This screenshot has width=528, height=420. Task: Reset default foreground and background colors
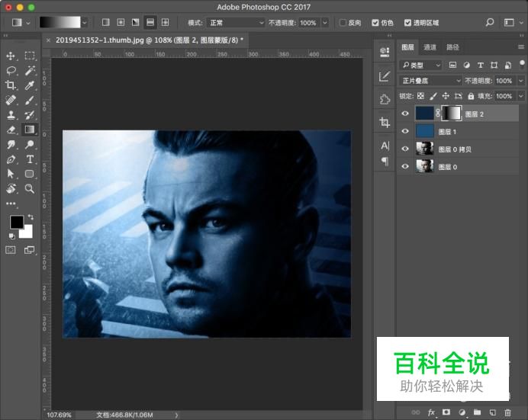point(11,236)
